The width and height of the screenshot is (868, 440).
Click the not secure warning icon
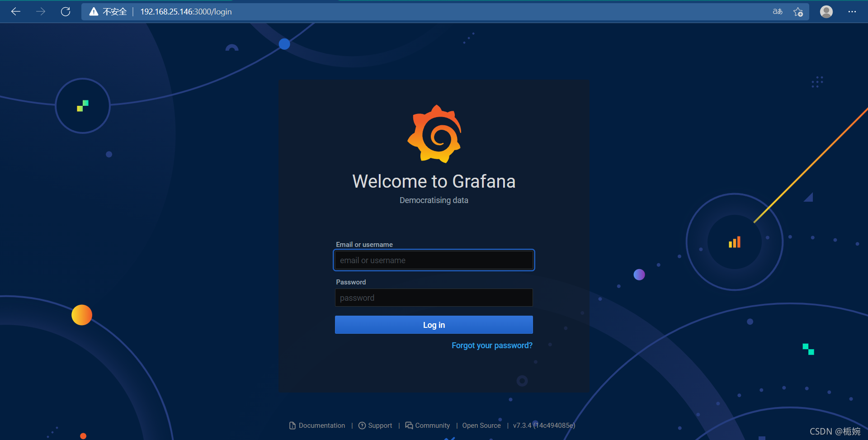click(x=94, y=12)
